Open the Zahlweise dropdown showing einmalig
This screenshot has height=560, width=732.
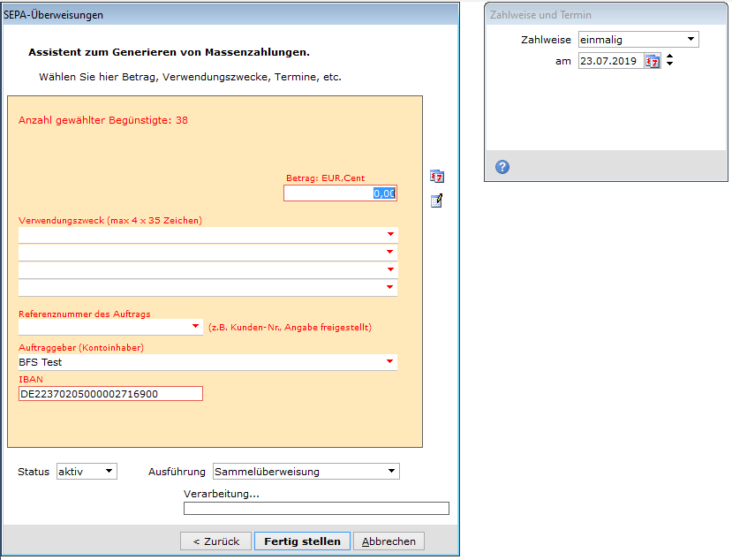point(638,40)
